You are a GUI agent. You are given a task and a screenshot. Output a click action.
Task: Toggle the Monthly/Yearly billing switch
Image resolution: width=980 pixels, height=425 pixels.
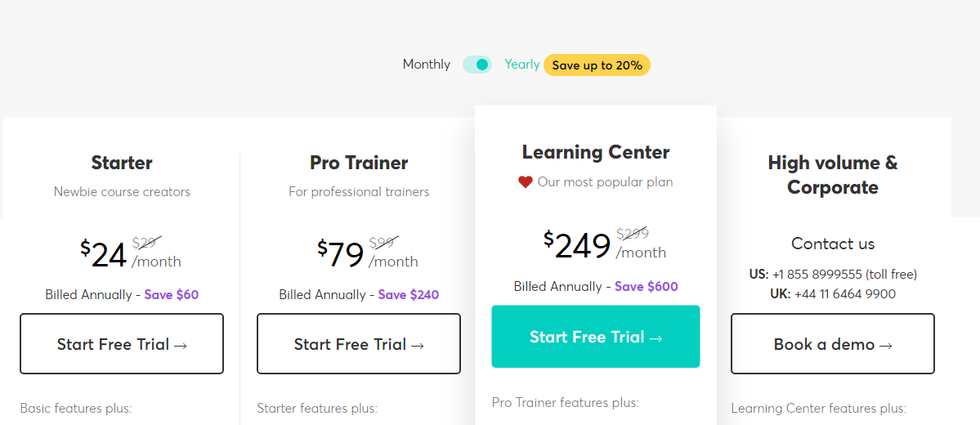coord(477,65)
